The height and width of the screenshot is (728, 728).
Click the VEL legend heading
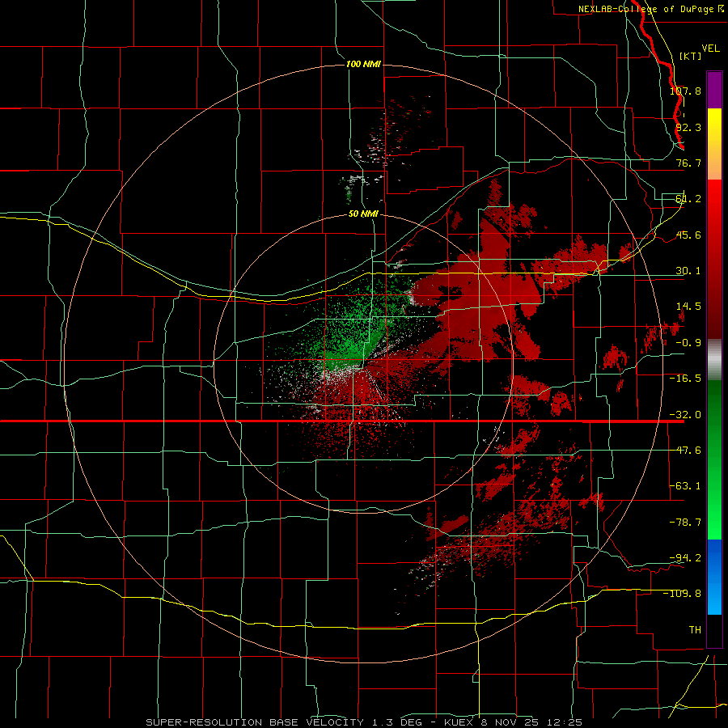coord(710,49)
